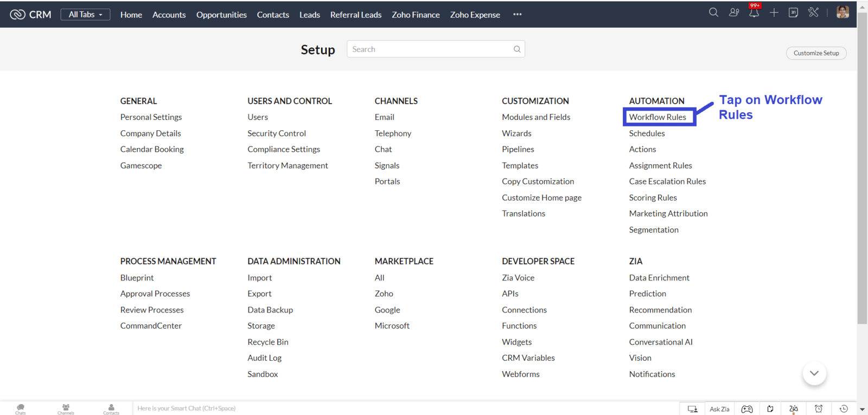Open Audit Log link
The height and width of the screenshot is (415, 868).
pos(265,358)
